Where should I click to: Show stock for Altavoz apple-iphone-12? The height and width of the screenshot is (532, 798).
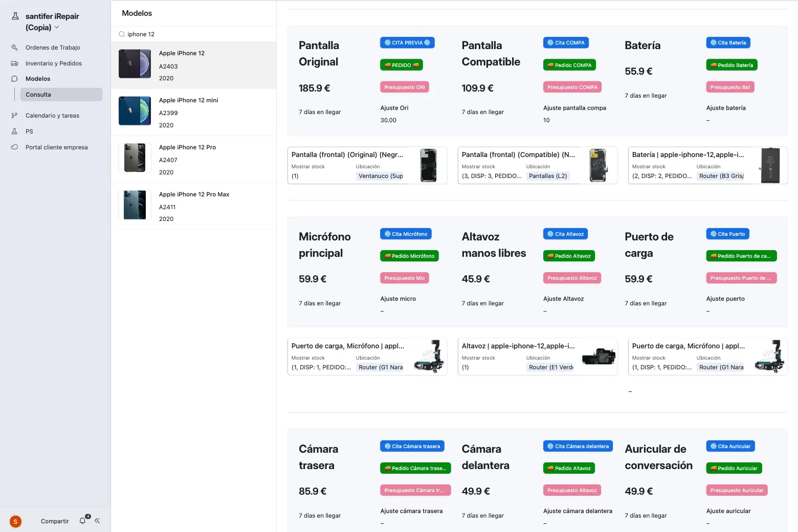pyautogui.click(x=465, y=367)
